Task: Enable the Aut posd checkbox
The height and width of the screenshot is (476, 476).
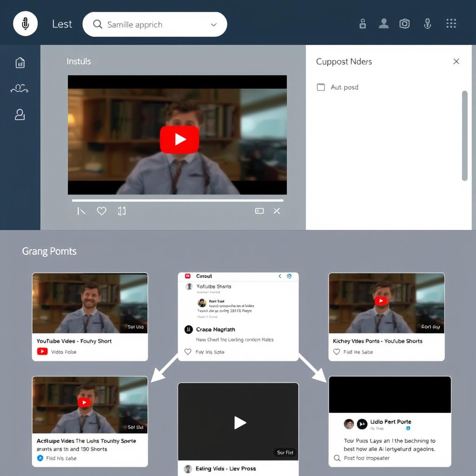Action: click(x=321, y=87)
